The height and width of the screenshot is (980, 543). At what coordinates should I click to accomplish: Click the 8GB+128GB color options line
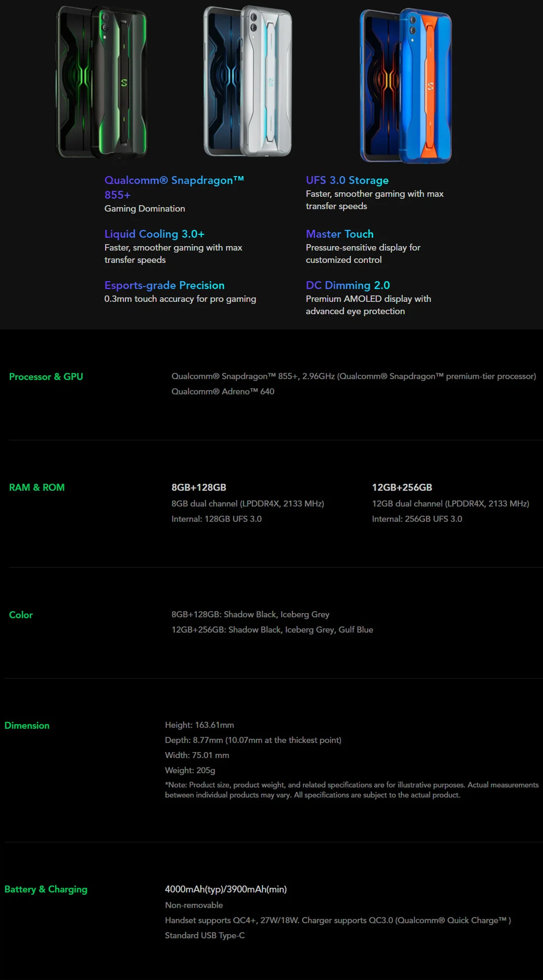[x=250, y=615]
